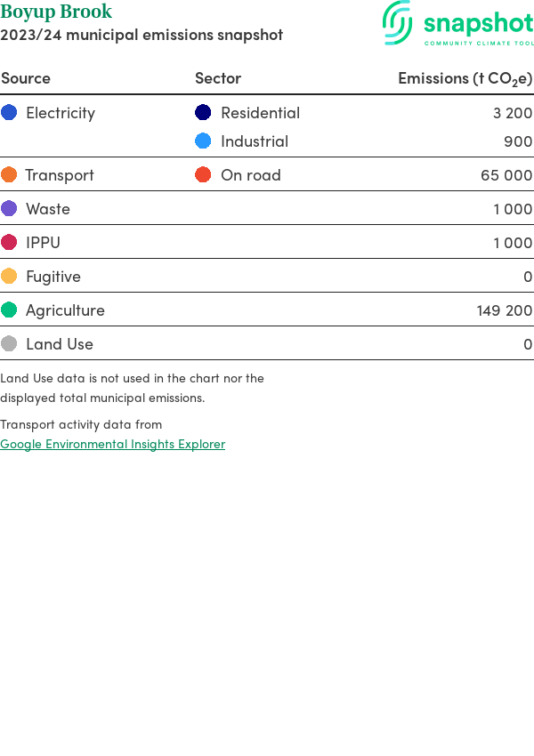This screenshot has width=534, height=756.
Task: Click the Residential sector label
Action: (260, 113)
